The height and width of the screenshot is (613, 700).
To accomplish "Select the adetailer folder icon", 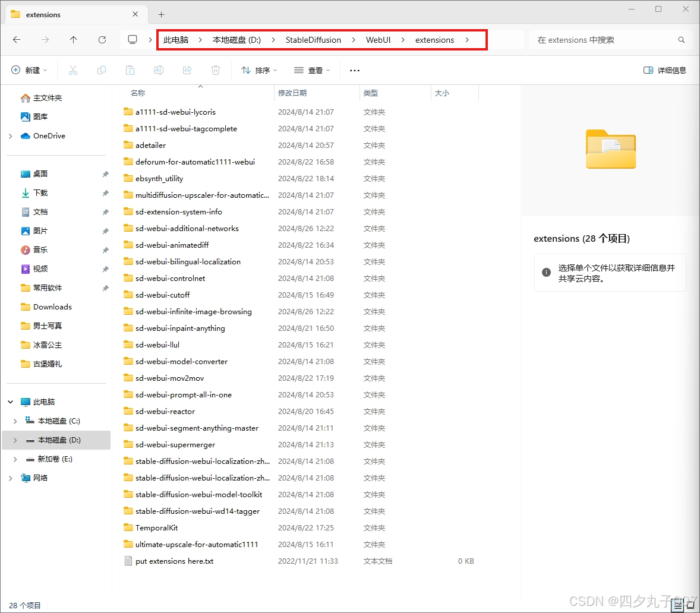I will point(128,145).
